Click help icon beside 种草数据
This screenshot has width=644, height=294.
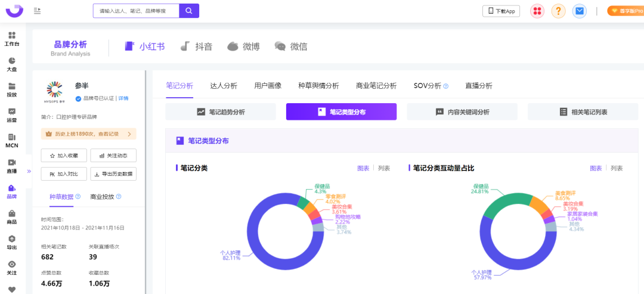coord(78,197)
